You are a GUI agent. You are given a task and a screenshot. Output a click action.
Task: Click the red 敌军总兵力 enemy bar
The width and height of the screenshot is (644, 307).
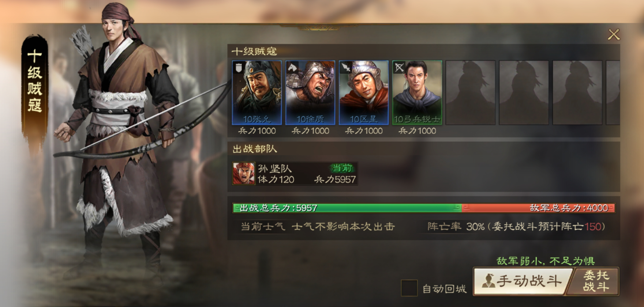coord(538,208)
